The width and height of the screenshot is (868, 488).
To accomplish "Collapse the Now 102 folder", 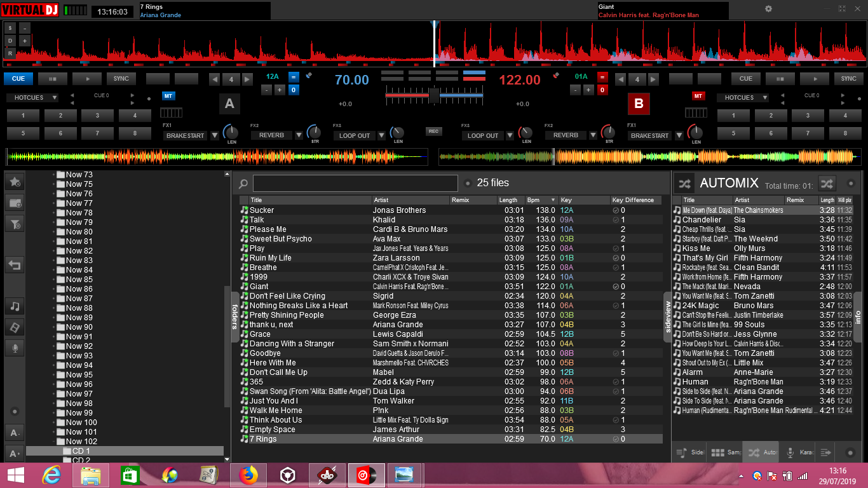I will (x=54, y=442).
